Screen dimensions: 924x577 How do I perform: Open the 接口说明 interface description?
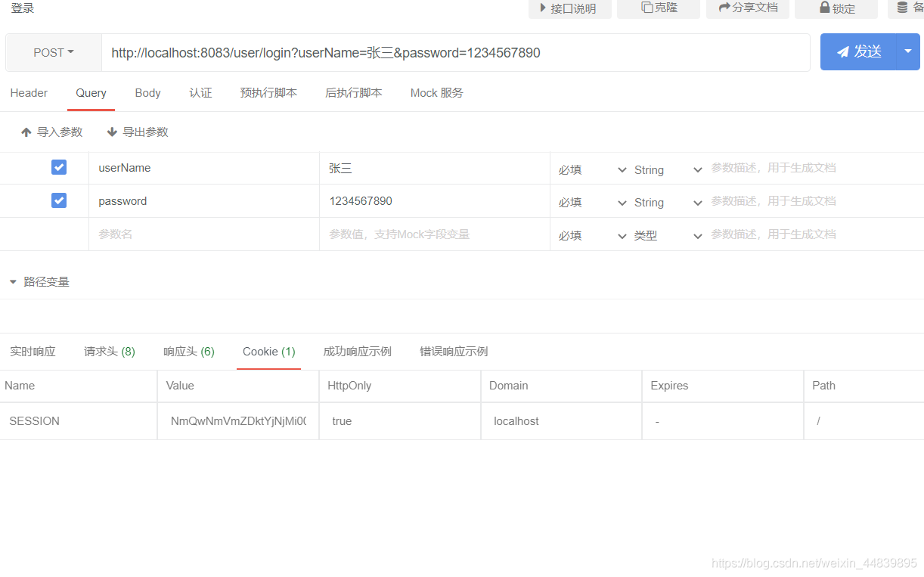569,8
